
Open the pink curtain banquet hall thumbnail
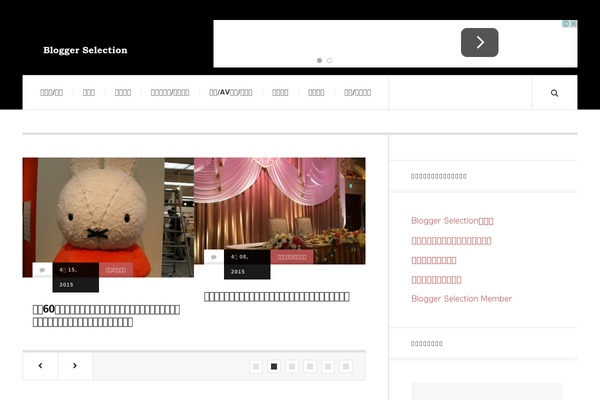click(x=280, y=211)
